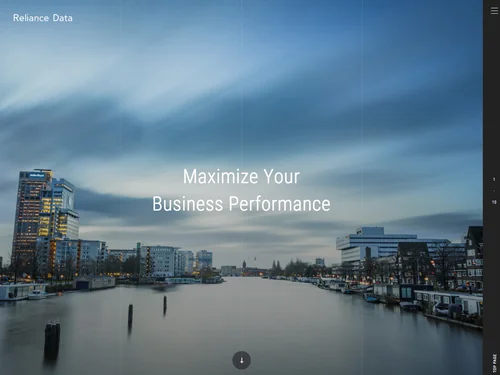The image size is (500, 375).
Task: Click the Reliance Data logo
Action: pos(43,18)
